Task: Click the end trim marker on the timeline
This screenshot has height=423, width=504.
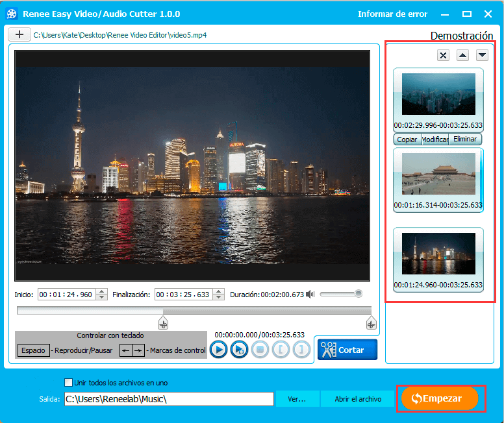Action: [x=372, y=323]
